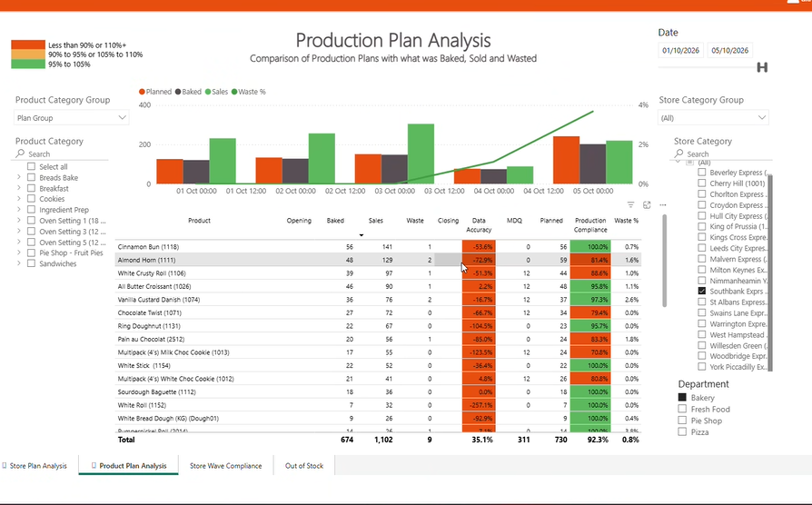Image resolution: width=812 pixels, height=505 pixels.
Task: Click the red legend color swatch
Action: (28, 45)
